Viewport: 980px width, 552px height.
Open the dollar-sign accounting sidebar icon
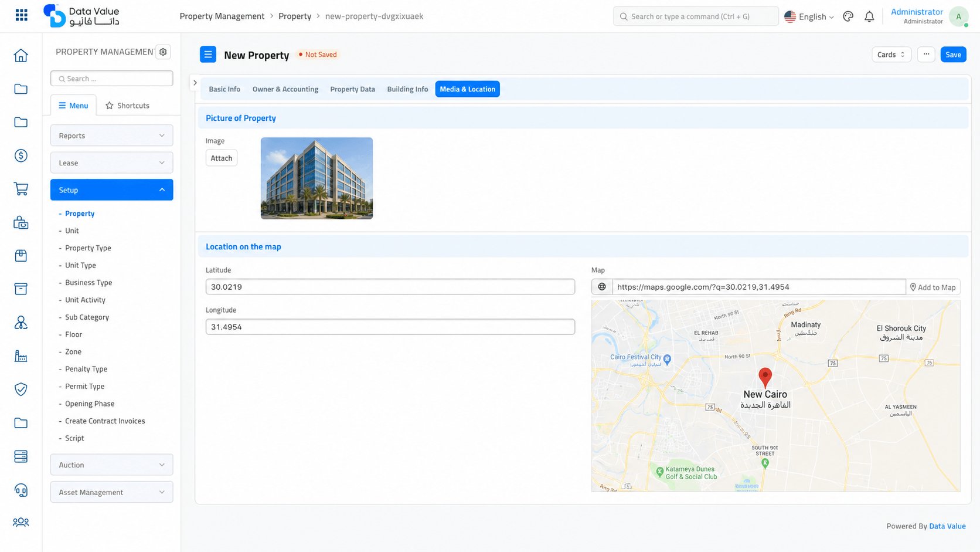[x=21, y=155]
